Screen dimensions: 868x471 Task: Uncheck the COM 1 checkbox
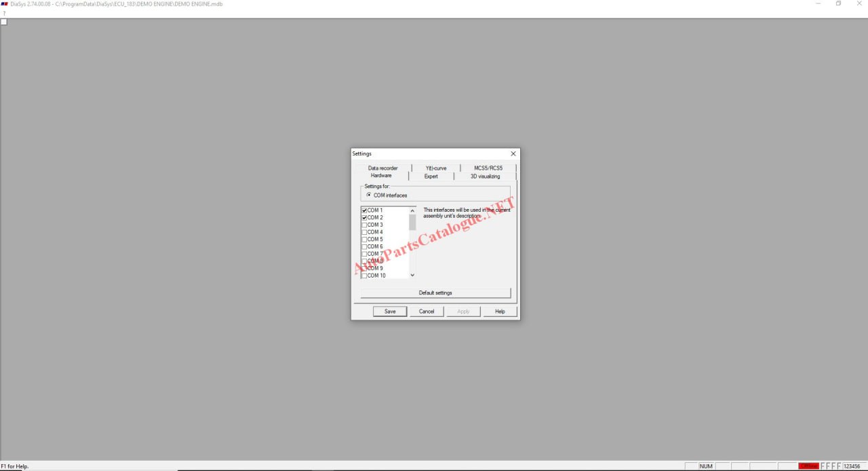coord(364,210)
